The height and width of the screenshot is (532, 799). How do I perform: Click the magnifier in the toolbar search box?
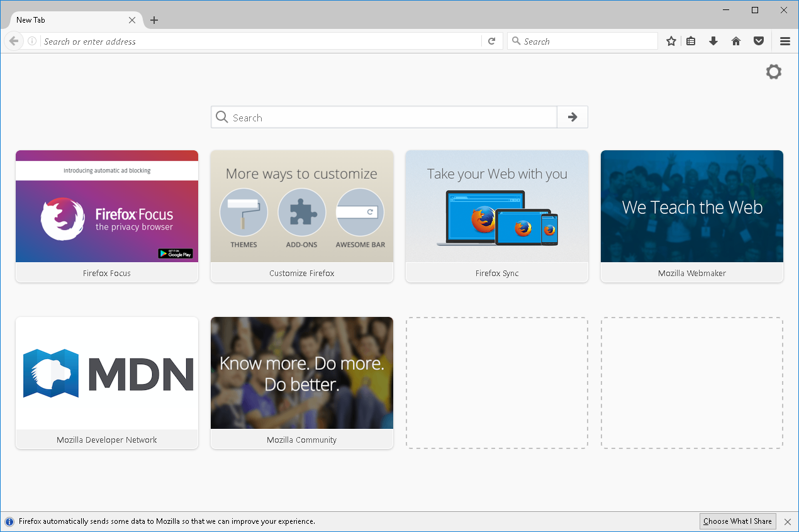tap(517, 42)
